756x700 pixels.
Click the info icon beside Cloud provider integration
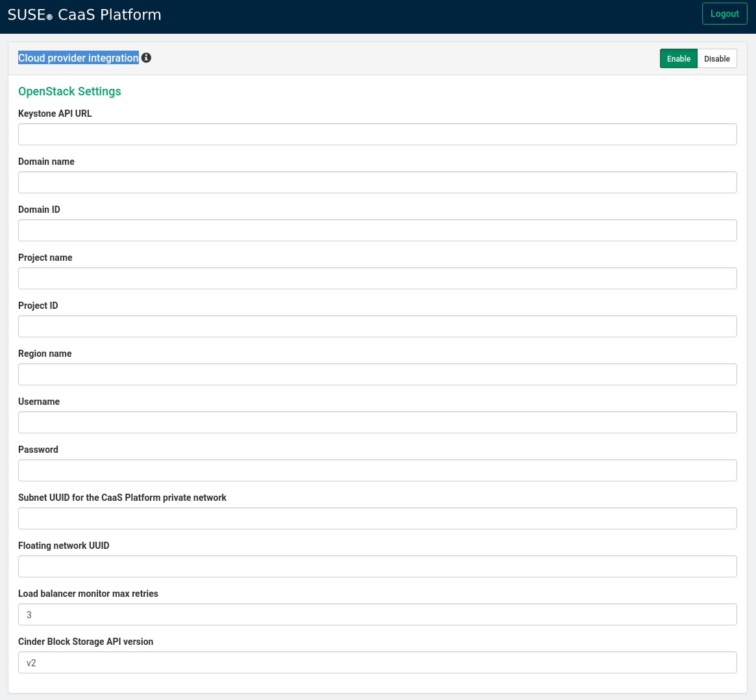coord(146,58)
